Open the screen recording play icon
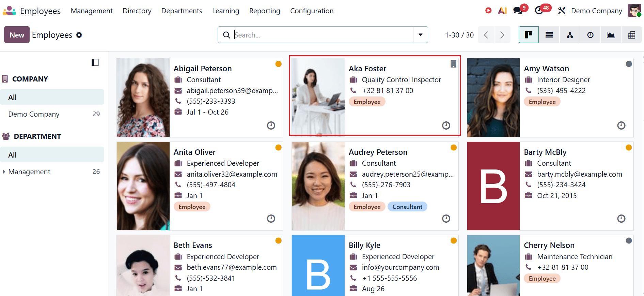 (488, 11)
